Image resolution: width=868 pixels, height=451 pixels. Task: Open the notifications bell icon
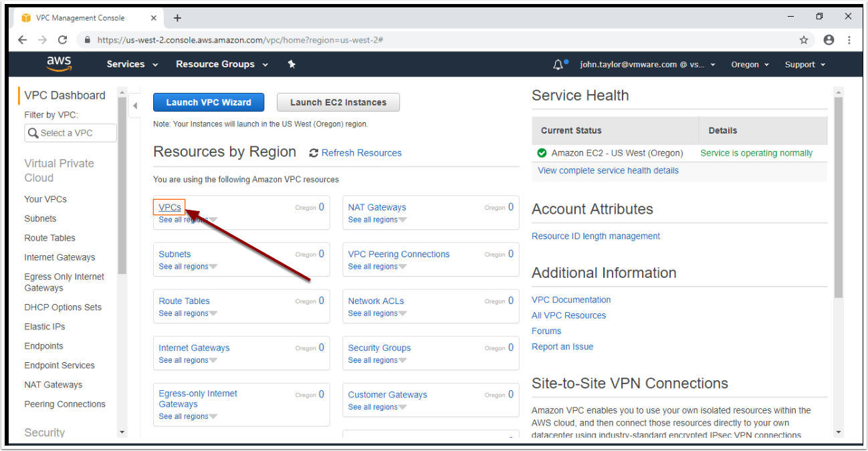[x=558, y=64]
